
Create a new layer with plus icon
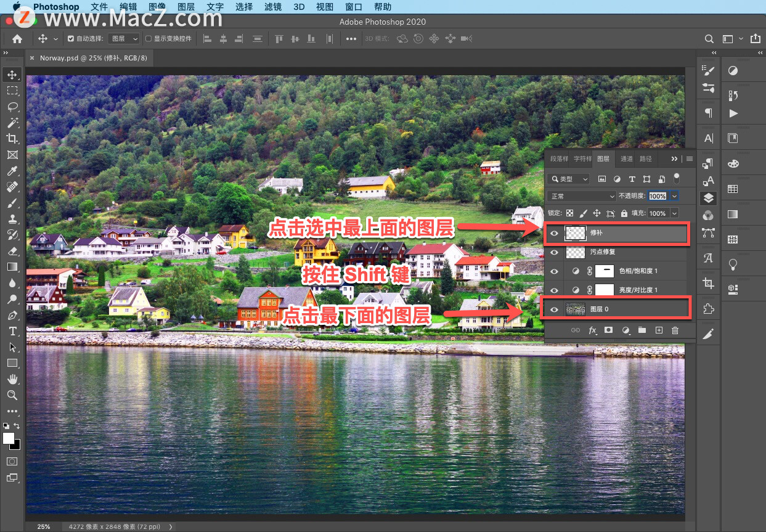coord(659,330)
